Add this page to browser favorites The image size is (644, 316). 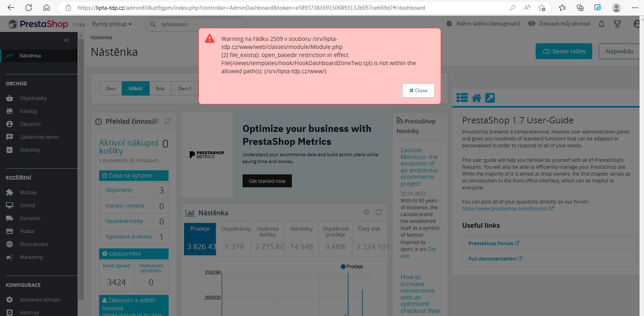point(542,8)
